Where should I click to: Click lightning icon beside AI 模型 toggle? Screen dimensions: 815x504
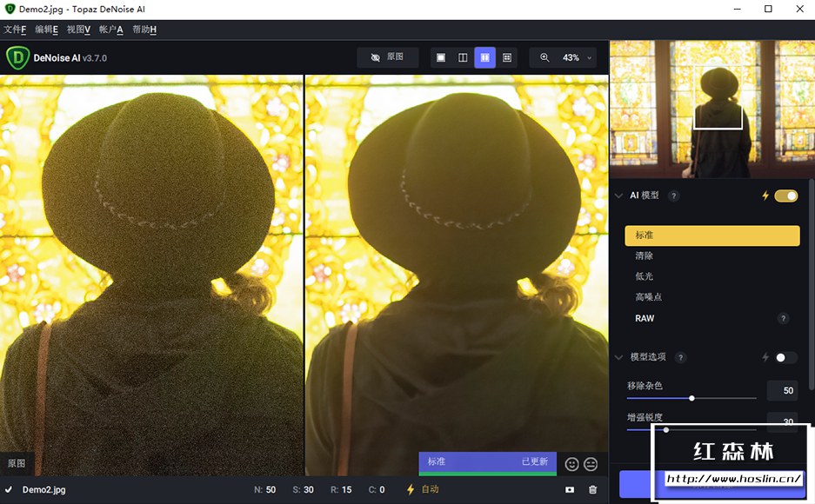point(765,196)
